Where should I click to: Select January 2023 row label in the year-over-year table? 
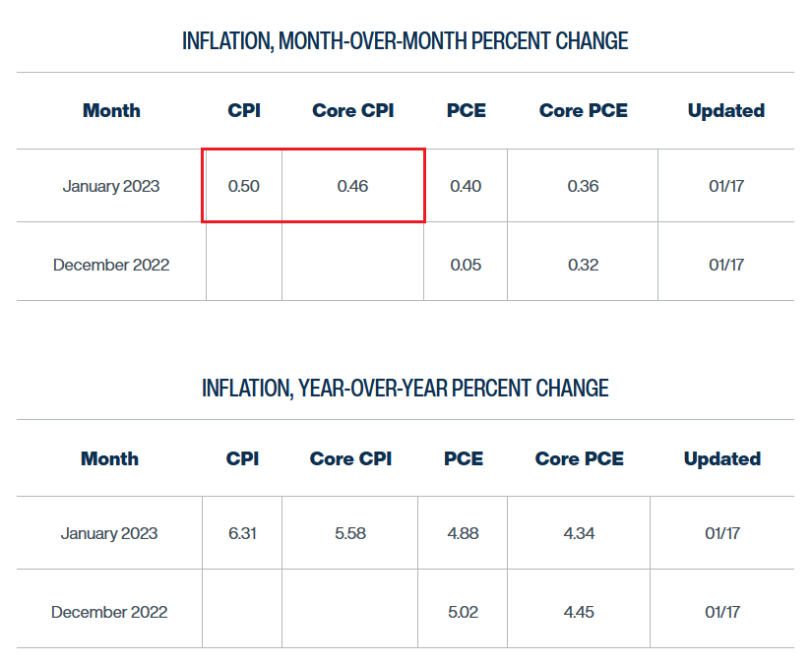click(108, 533)
